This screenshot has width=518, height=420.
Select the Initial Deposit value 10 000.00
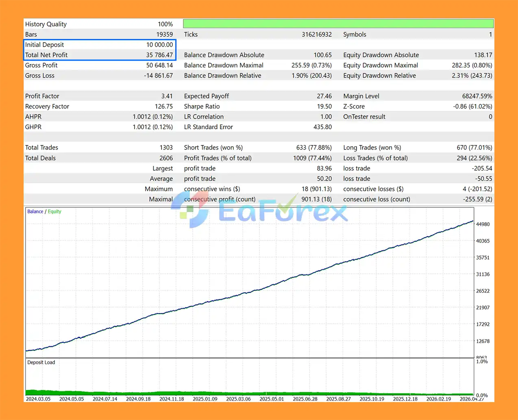click(x=159, y=45)
